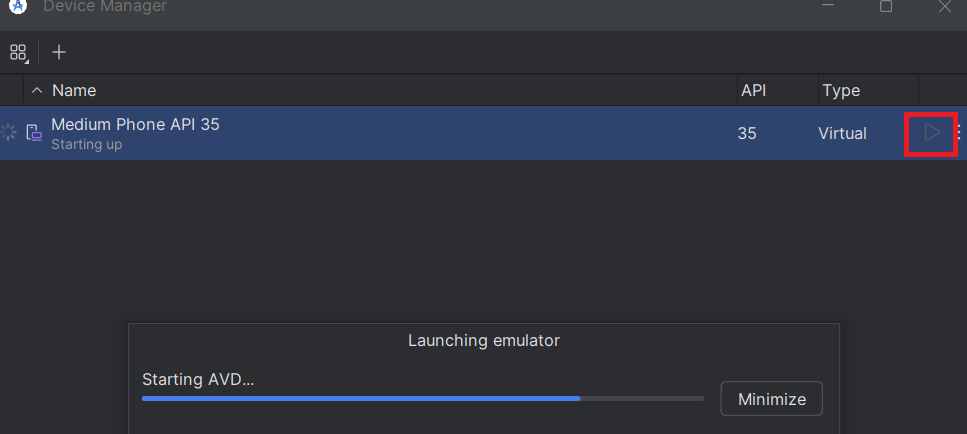Sort devices by Type column header

pos(841,91)
